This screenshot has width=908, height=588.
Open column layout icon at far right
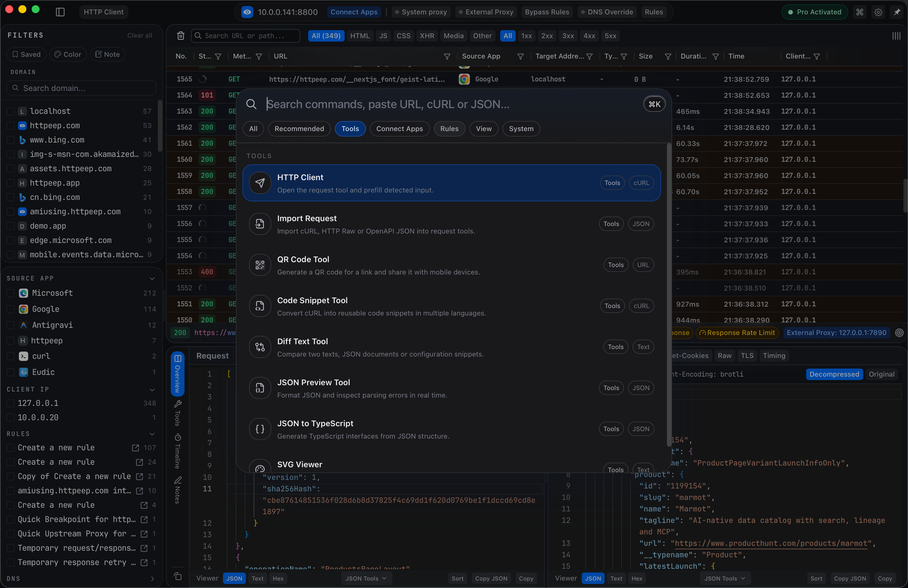[x=897, y=36]
